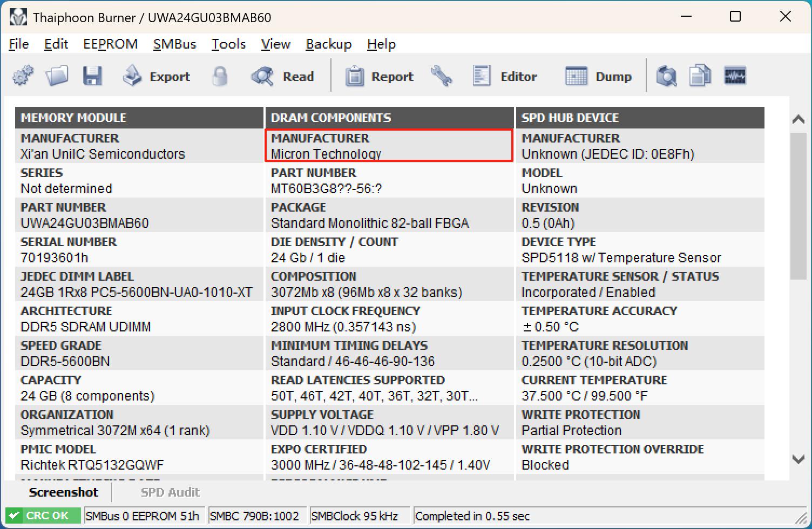Click the waveform monitor toolbar icon
Viewport: 812px width, 529px height.
coord(735,76)
